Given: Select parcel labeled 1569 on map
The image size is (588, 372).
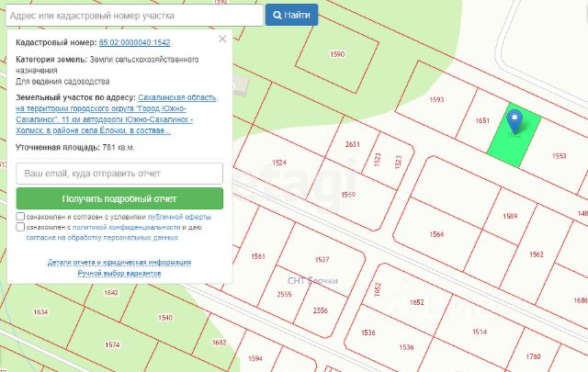Looking at the screenshot, I should [x=348, y=195].
